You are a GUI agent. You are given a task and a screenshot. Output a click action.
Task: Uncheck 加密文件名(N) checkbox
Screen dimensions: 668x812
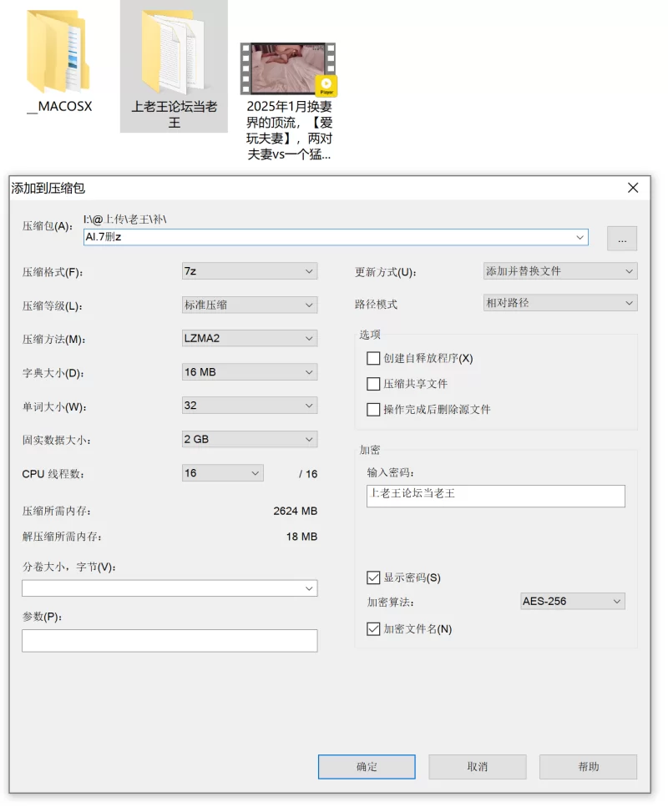click(x=373, y=629)
